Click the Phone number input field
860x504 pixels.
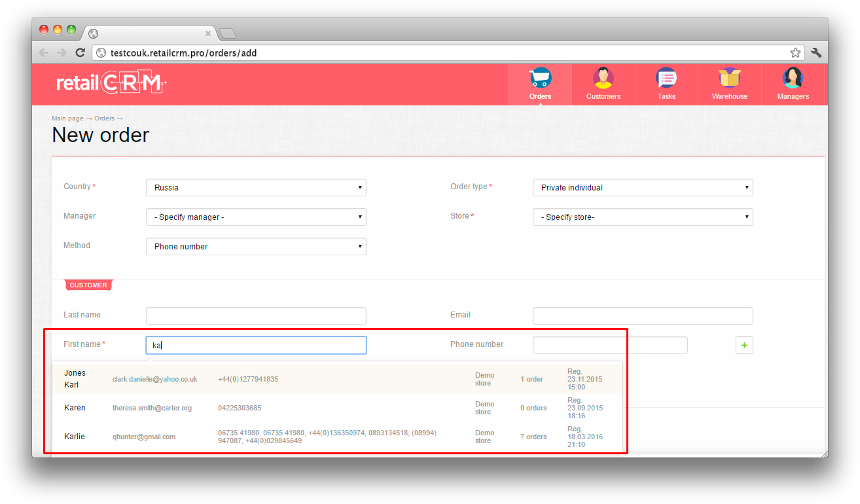(610, 345)
